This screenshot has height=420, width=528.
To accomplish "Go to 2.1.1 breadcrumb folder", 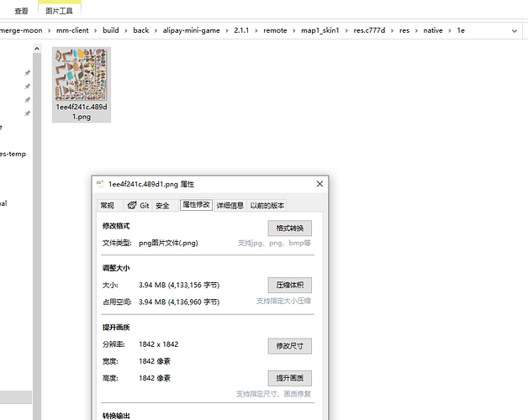I will click(x=241, y=30).
